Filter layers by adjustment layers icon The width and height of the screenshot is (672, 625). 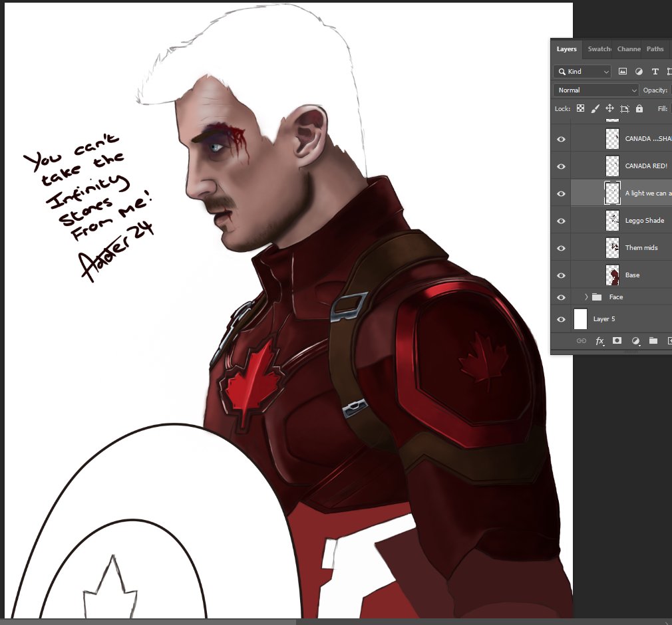(x=639, y=72)
